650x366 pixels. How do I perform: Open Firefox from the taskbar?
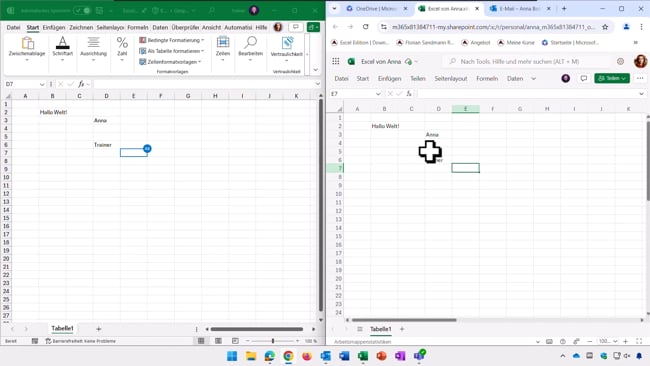(307, 356)
